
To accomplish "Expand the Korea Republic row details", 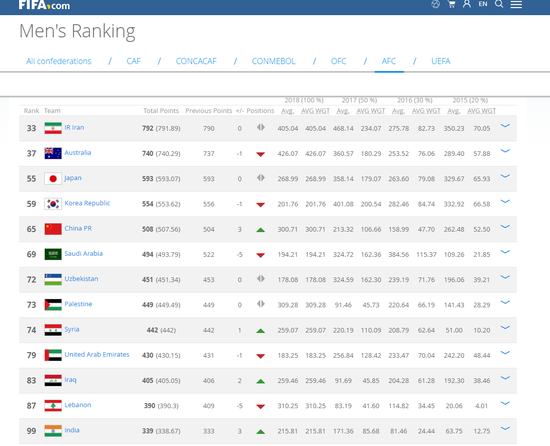I will 505,201.
